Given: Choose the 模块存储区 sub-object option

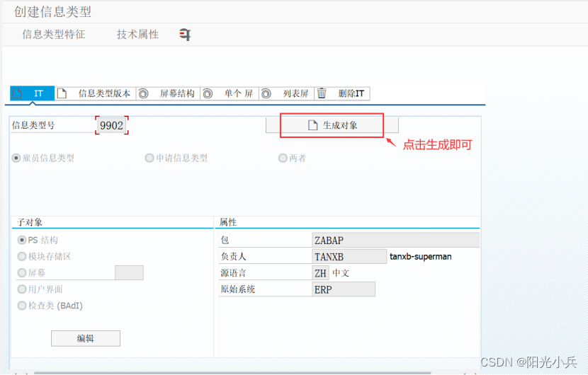Looking at the screenshot, I should (x=22, y=256).
